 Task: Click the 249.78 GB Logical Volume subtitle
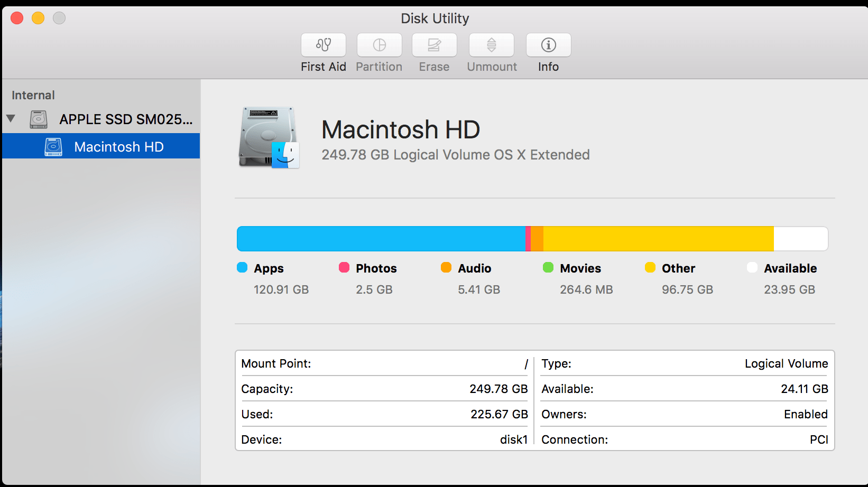456,155
